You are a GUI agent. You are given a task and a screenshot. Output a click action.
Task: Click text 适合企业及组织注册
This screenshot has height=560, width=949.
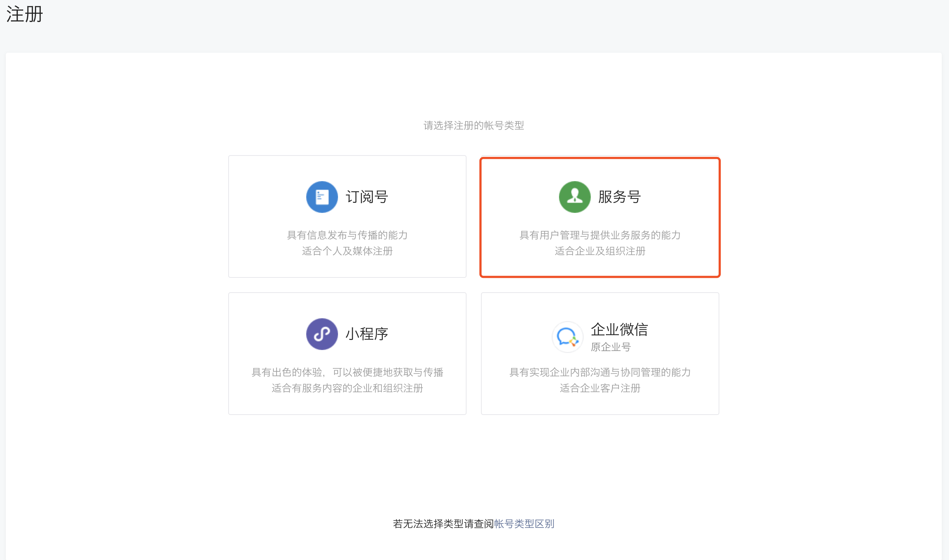[x=600, y=251]
